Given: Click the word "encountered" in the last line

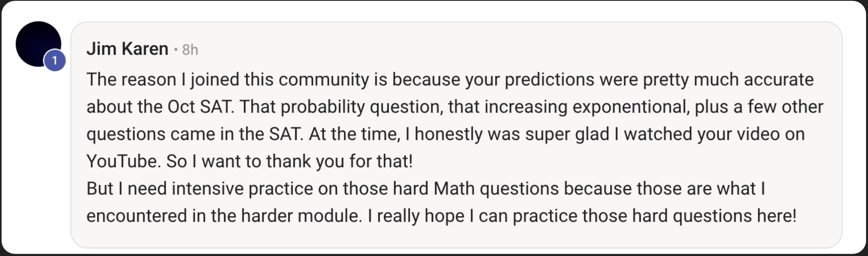Looking at the screenshot, I should [137, 216].
